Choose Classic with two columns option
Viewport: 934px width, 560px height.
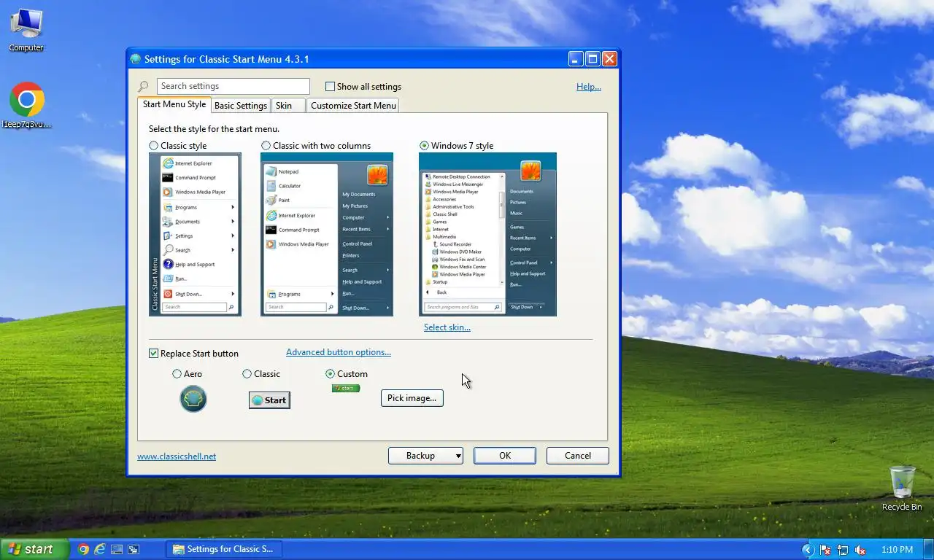pyautogui.click(x=266, y=146)
